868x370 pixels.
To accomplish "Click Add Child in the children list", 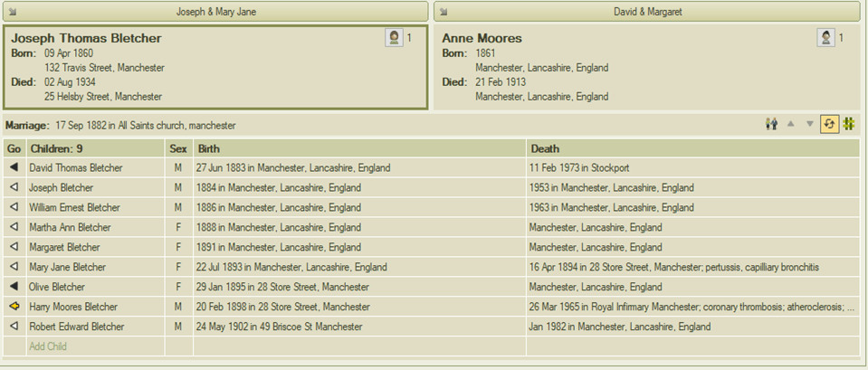I will pos(48,346).
